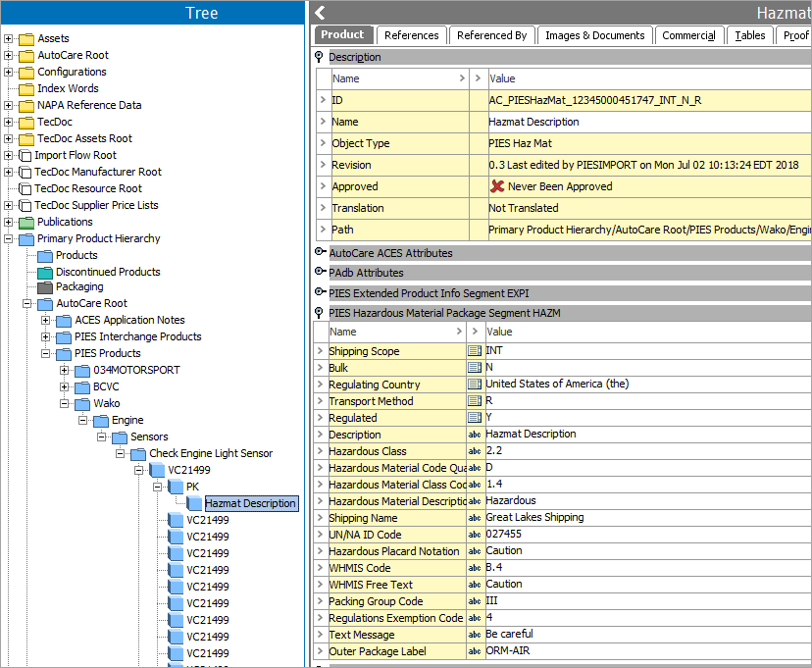Click the green Publications folder icon

pyautogui.click(x=26, y=222)
